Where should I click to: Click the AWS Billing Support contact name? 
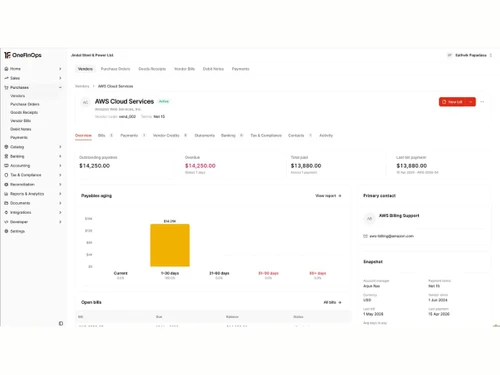(399, 216)
